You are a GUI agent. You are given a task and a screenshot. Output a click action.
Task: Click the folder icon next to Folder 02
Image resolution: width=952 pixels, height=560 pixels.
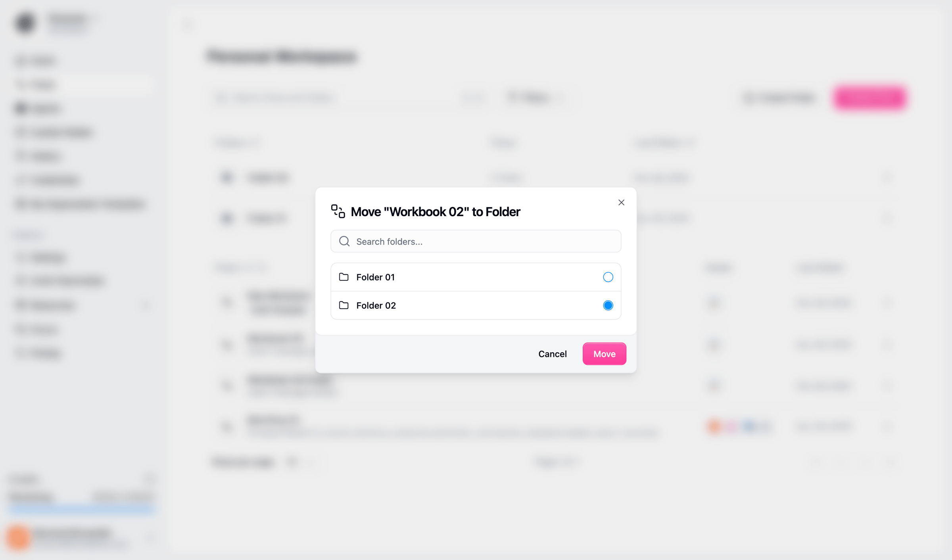tap(344, 305)
